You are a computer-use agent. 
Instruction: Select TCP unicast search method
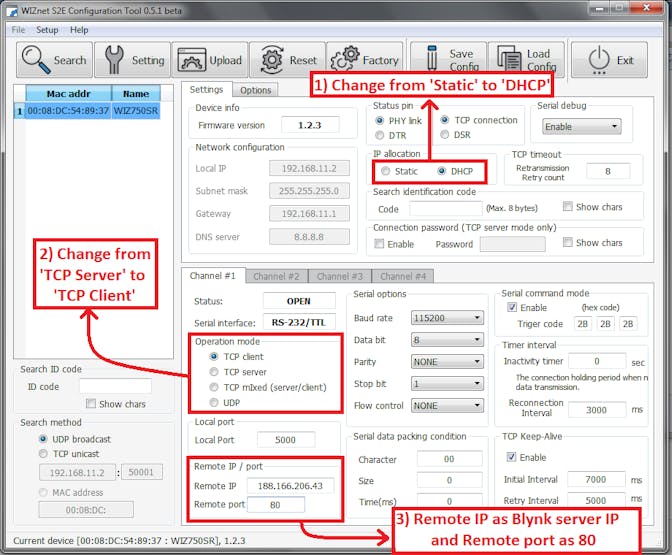[x=43, y=453]
